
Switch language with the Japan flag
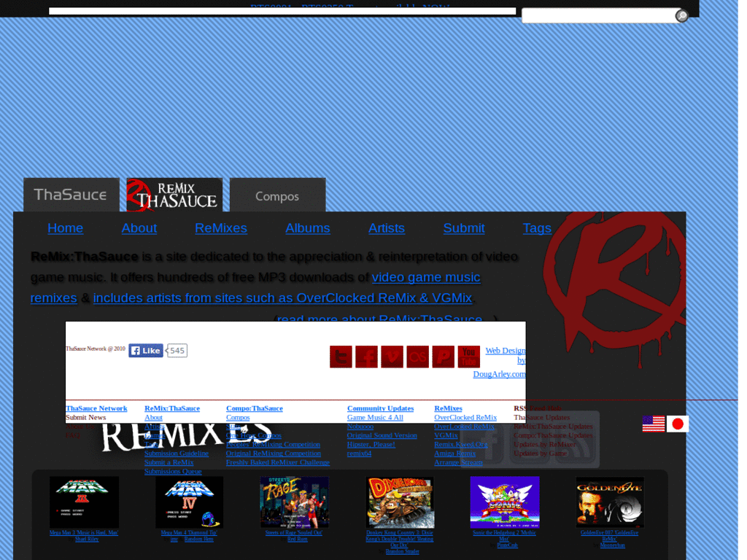coord(678,424)
